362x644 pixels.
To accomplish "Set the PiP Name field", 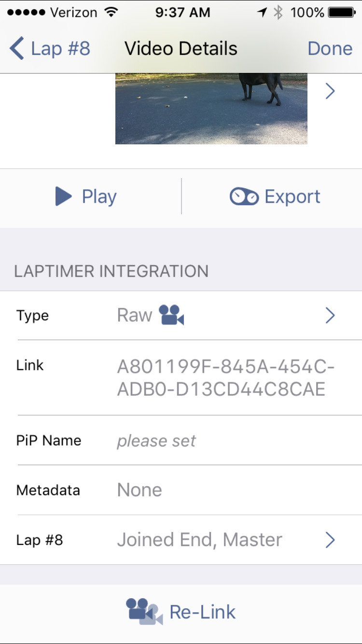I will coord(181,440).
